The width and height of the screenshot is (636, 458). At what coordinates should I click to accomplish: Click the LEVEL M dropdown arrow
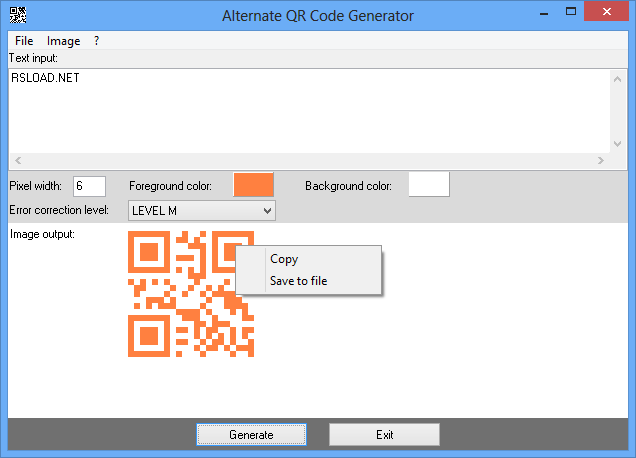[x=267, y=210]
